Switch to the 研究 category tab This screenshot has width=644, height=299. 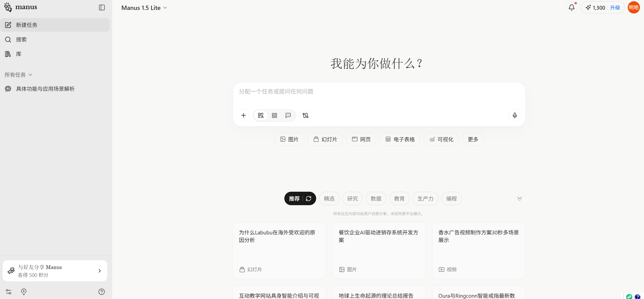click(353, 198)
